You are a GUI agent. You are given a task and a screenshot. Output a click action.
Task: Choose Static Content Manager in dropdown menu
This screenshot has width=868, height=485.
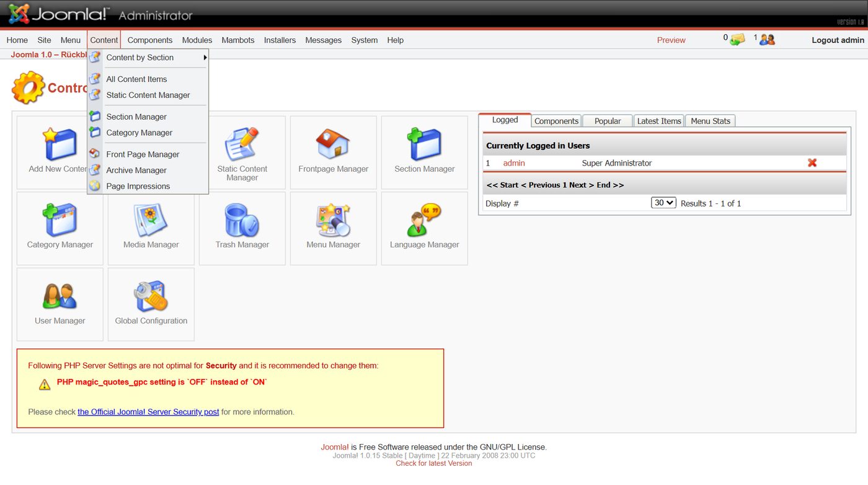click(148, 95)
